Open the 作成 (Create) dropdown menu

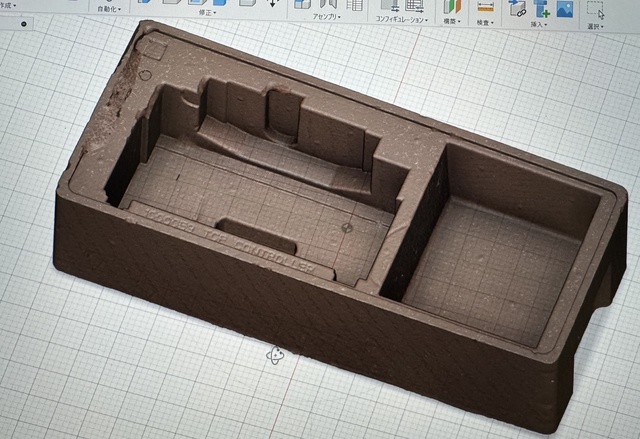(x=7, y=6)
